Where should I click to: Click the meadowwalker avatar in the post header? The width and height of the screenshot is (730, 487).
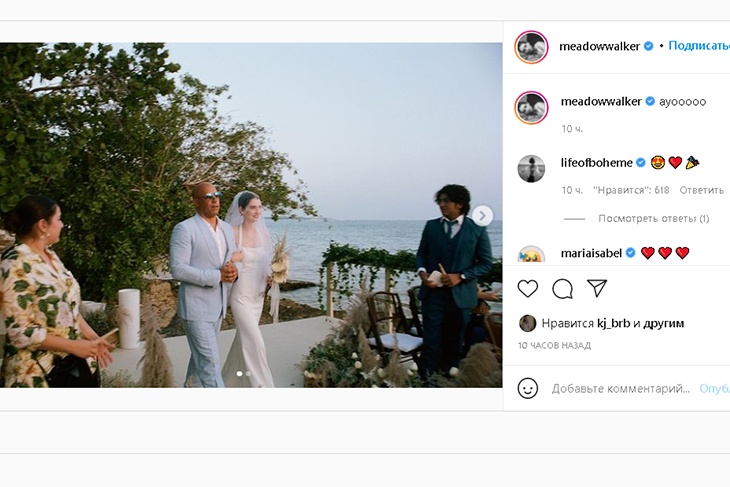point(531,46)
